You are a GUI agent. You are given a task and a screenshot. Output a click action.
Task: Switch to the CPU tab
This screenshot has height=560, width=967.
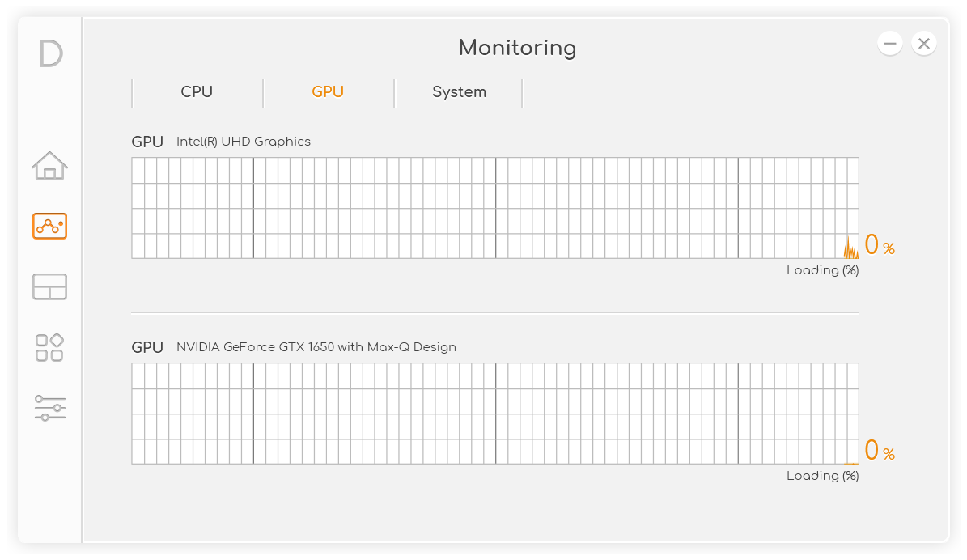[x=197, y=92]
